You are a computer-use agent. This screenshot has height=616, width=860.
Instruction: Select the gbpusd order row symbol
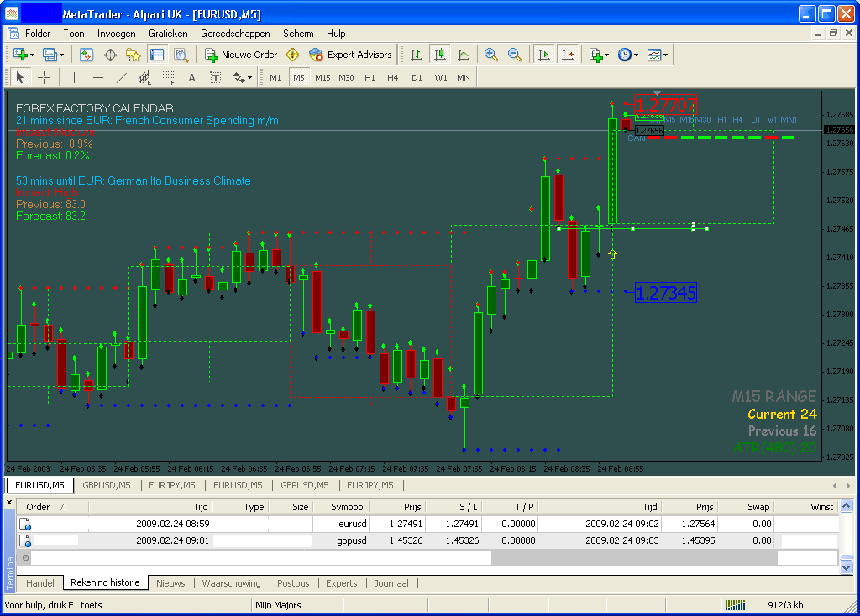(352, 540)
